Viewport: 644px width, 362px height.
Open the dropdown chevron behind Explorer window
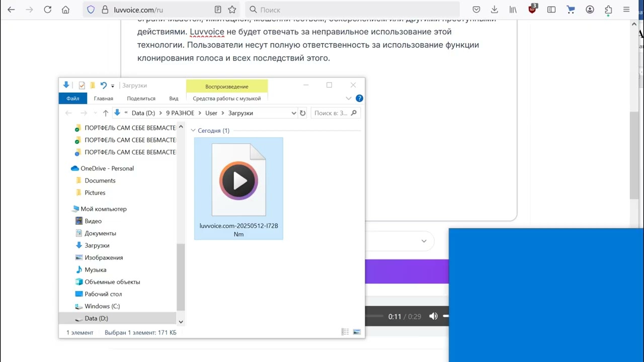424,241
